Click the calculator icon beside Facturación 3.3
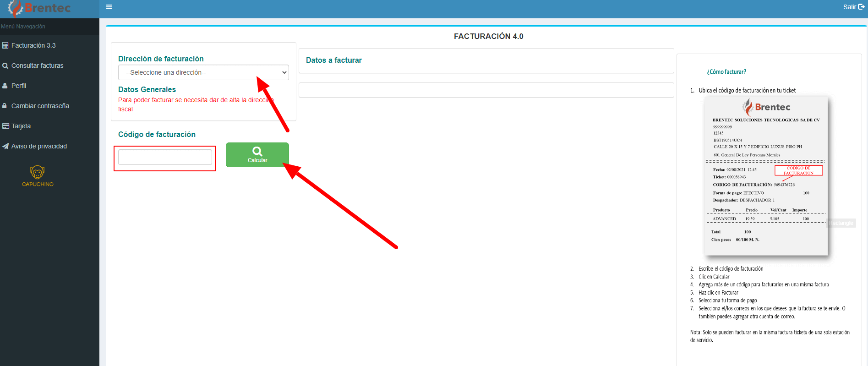 click(x=5, y=45)
